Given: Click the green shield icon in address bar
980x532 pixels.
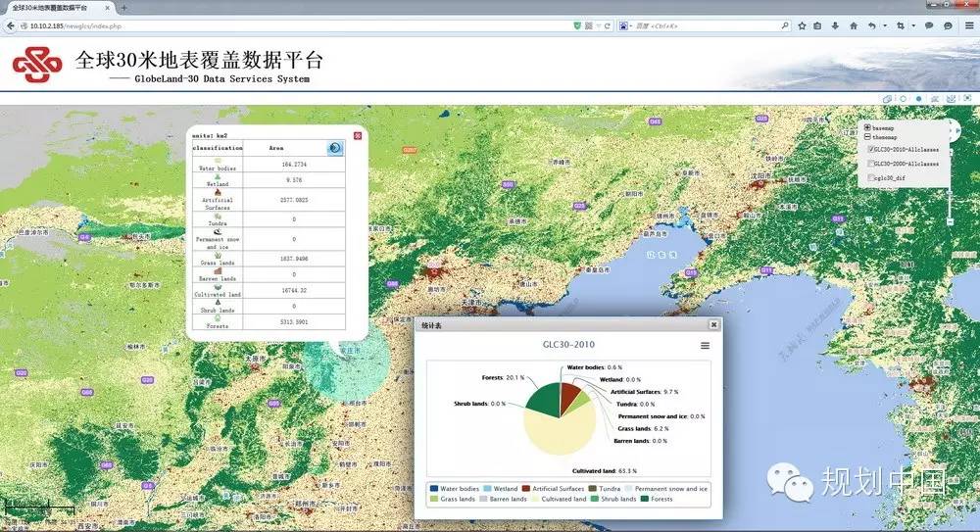Looking at the screenshot, I should (x=577, y=25).
